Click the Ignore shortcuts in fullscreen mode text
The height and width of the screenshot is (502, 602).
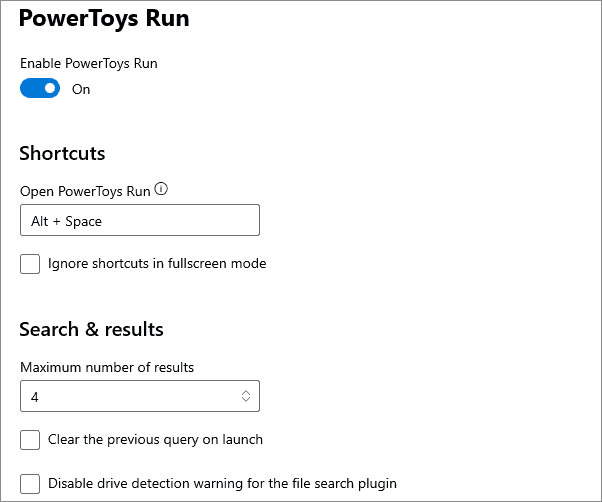point(157,264)
